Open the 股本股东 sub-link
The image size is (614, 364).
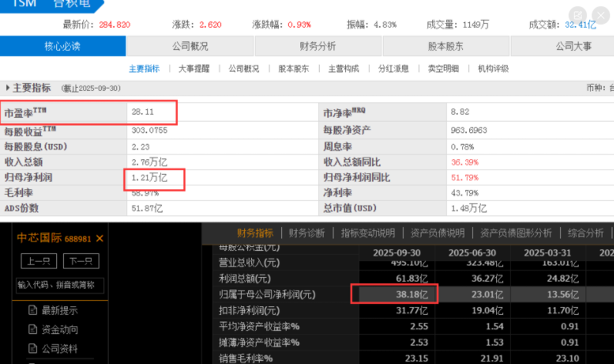pyautogui.click(x=294, y=68)
